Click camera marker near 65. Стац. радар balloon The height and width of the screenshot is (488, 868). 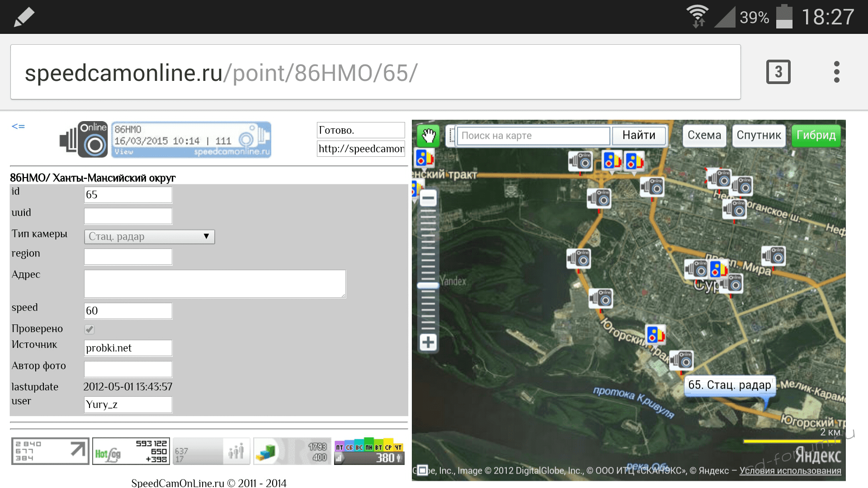click(681, 361)
